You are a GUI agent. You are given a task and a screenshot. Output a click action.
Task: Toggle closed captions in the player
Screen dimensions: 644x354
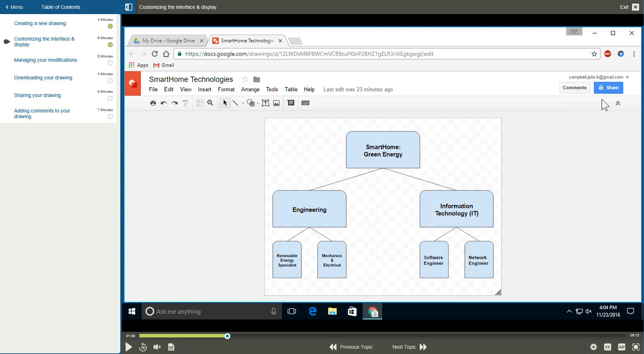(608, 347)
